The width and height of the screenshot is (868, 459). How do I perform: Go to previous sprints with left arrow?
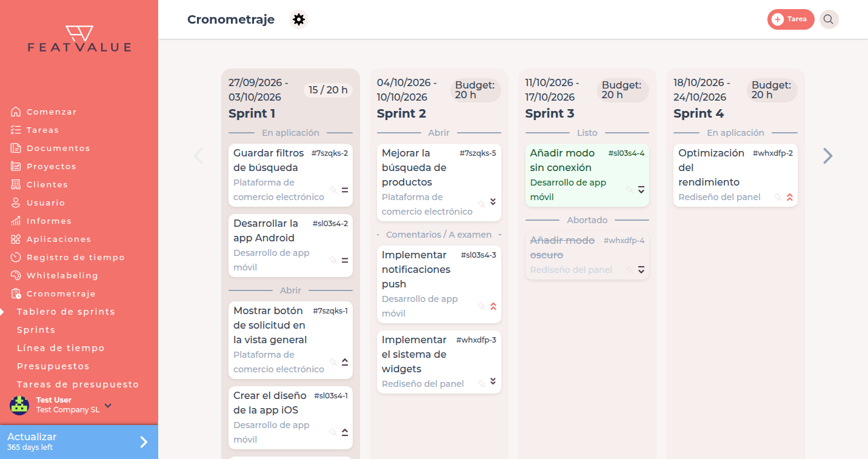coord(198,156)
